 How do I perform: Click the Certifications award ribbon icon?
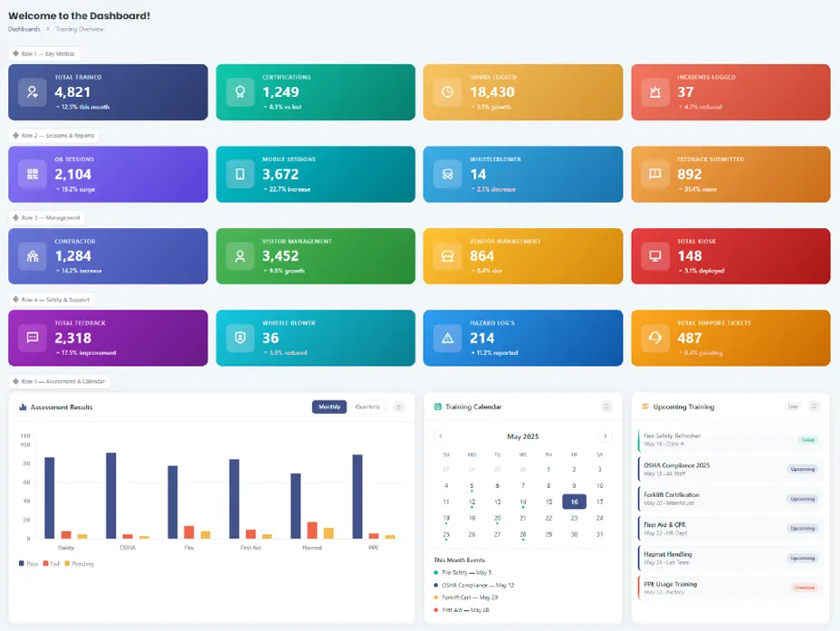(x=240, y=92)
